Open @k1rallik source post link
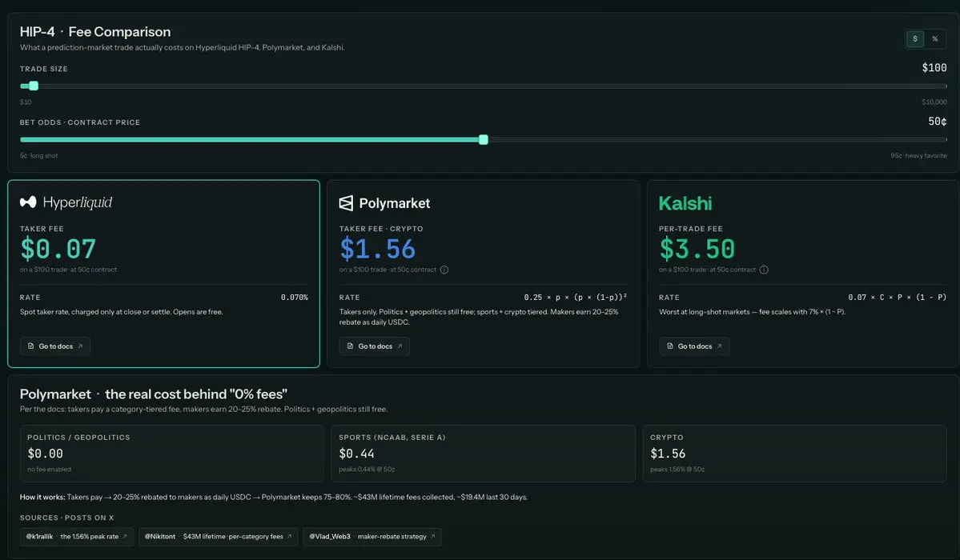The image size is (960, 560). click(x=77, y=537)
